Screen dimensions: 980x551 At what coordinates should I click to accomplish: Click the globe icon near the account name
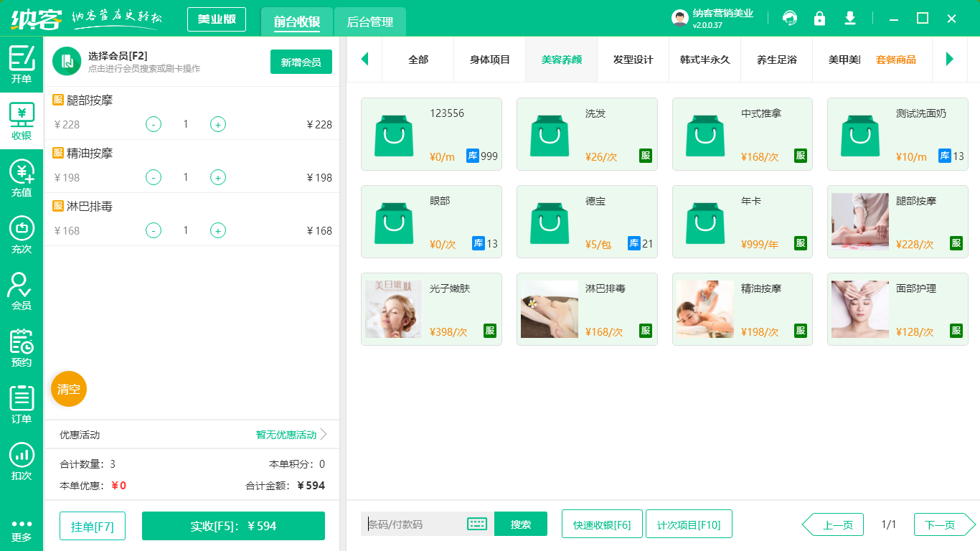point(789,19)
